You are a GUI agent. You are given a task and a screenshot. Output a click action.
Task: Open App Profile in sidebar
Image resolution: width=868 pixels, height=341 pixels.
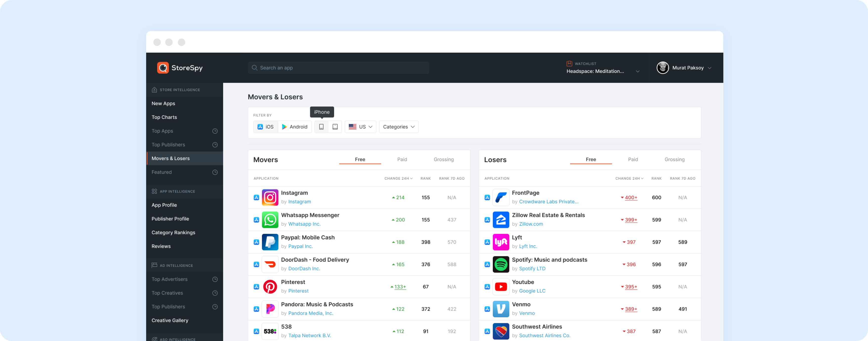[x=185, y=205]
